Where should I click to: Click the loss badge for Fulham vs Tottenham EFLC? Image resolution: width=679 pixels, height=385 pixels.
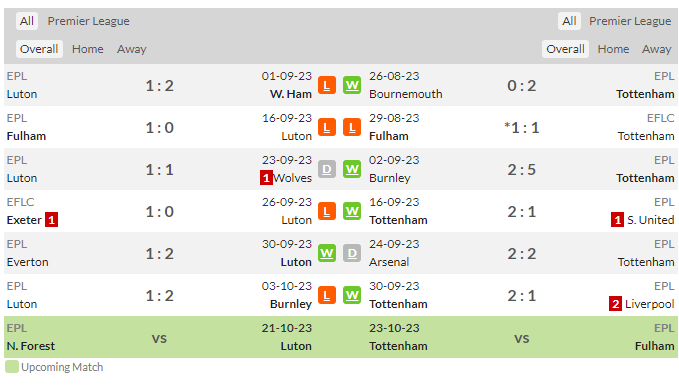pyautogui.click(x=352, y=127)
